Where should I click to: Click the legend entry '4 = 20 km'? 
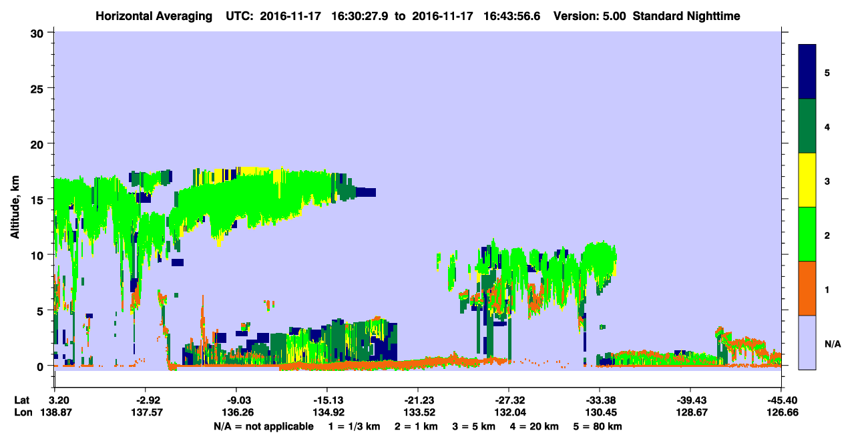click(x=535, y=426)
